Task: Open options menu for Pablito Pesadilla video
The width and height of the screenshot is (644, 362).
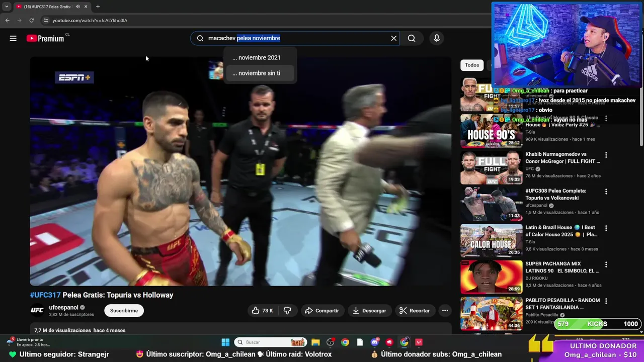Action: (x=606, y=301)
